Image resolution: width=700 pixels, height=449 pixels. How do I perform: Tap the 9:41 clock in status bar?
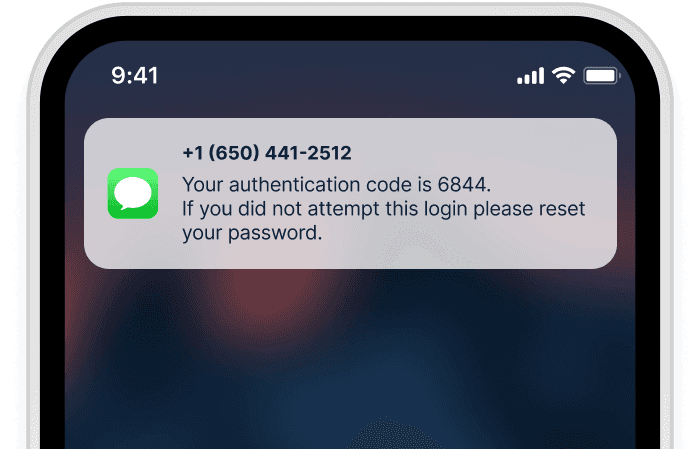[134, 75]
